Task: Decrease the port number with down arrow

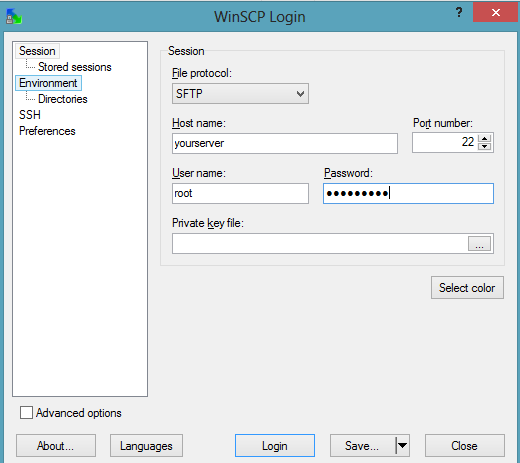Action: (x=484, y=147)
